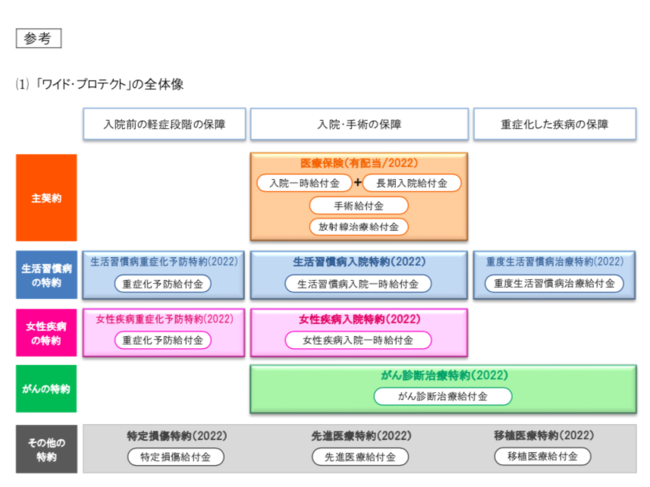The image size is (650, 487).
Task: Click the 手術給付金 pill
Action: click(359, 205)
